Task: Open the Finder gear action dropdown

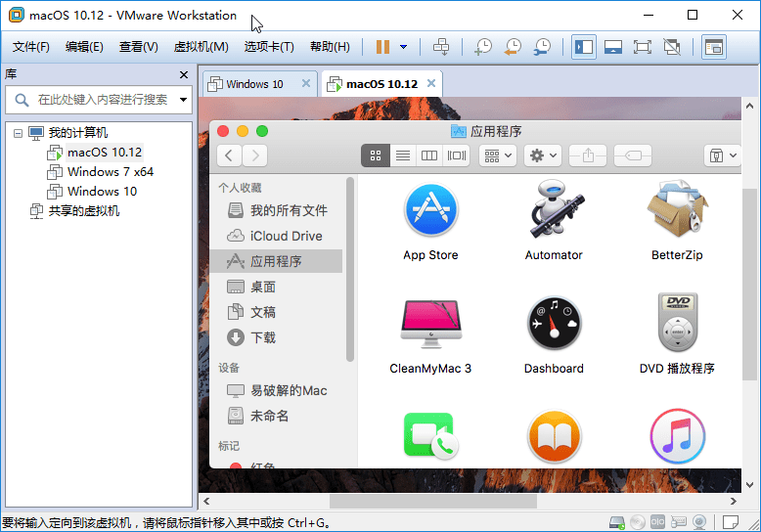Action: [543, 155]
